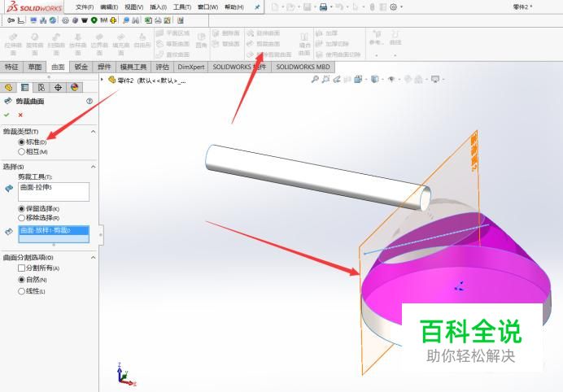Open the 工具(T) menu

(x=182, y=7)
